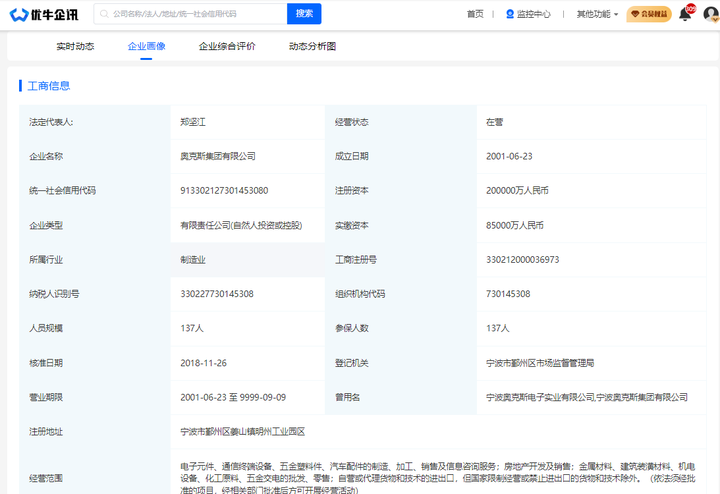720x494 pixels.
Task: Click the 注册地址 label
Action: (46, 432)
